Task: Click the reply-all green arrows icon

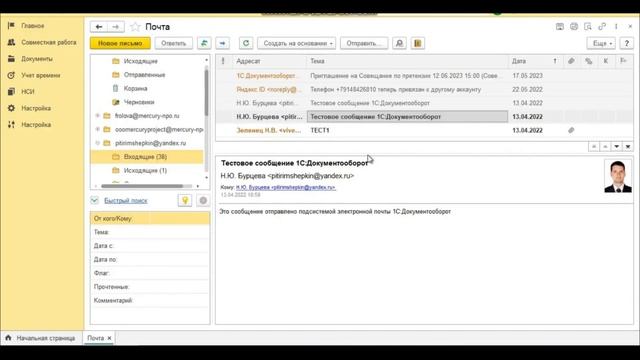Action: (x=204, y=43)
